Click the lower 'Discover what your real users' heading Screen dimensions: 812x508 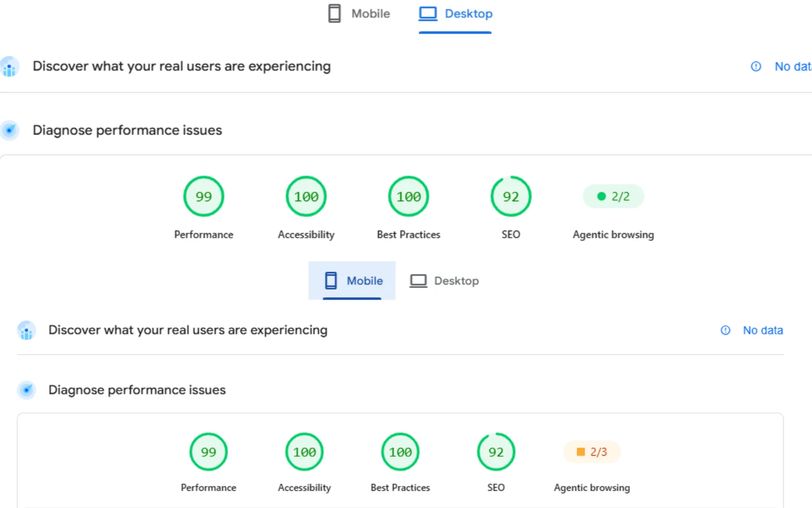pos(188,330)
